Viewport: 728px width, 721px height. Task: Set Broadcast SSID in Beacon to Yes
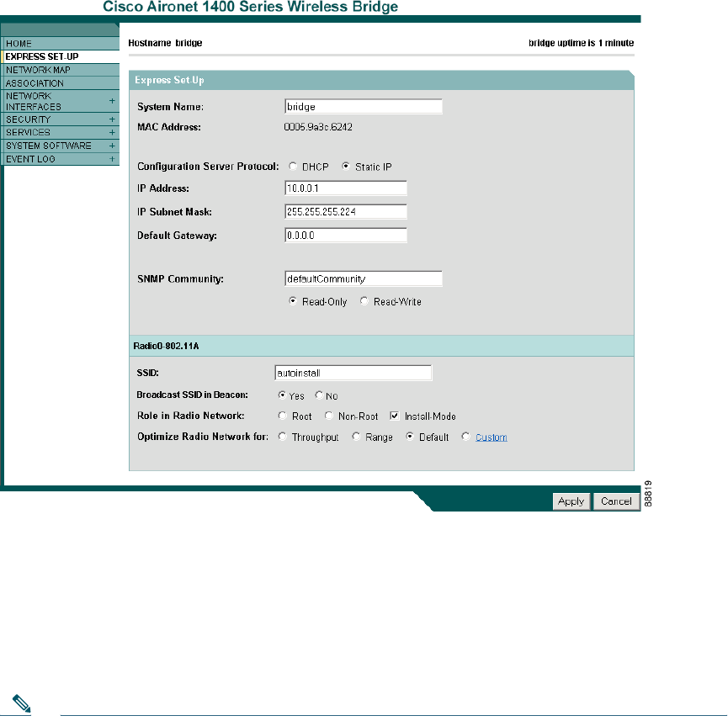282,395
